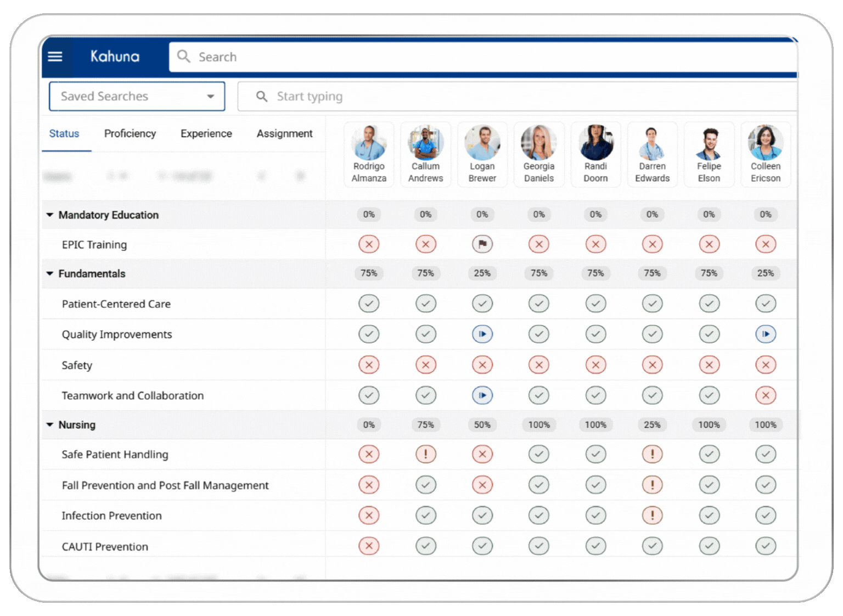This screenshot has width=843, height=616.
Task: Open the Assignment tab
Action: coord(284,133)
